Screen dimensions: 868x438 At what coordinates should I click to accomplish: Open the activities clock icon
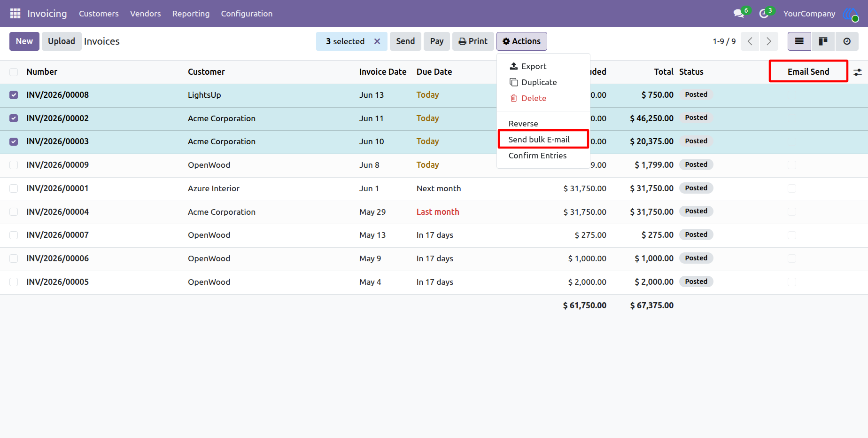(x=764, y=14)
